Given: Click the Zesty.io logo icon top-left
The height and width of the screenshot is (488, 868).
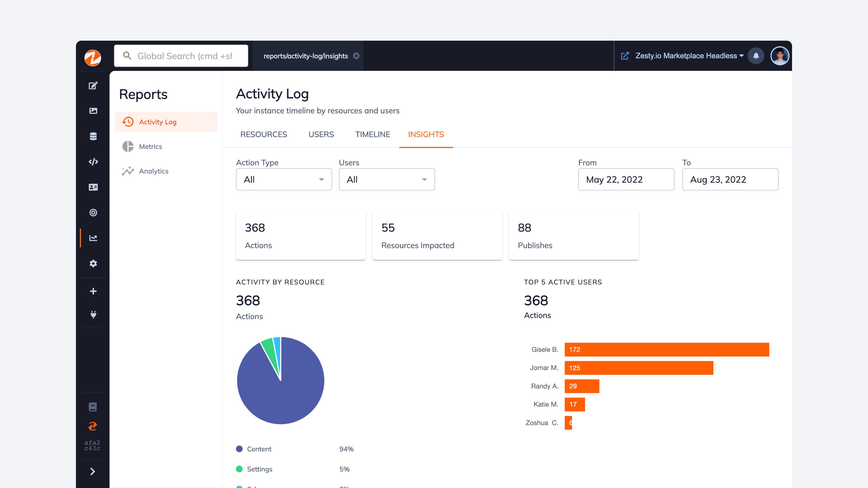Looking at the screenshot, I should pyautogui.click(x=93, y=55).
